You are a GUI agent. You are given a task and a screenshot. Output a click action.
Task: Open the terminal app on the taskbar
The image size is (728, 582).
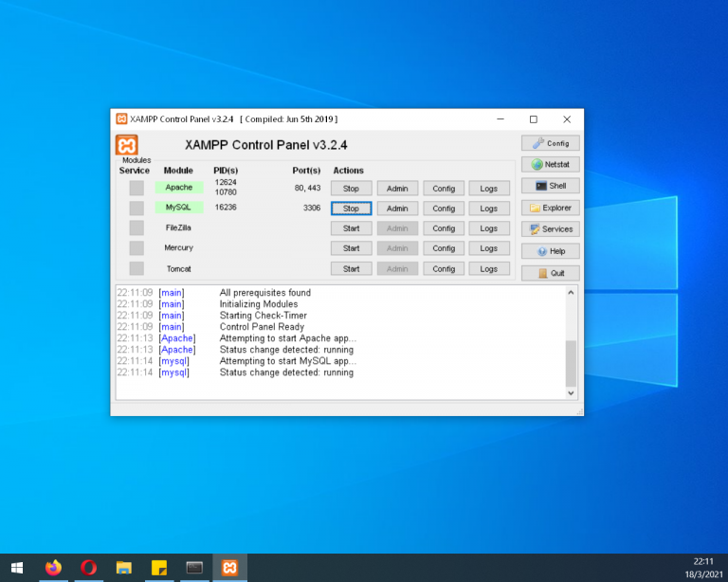tap(194, 568)
